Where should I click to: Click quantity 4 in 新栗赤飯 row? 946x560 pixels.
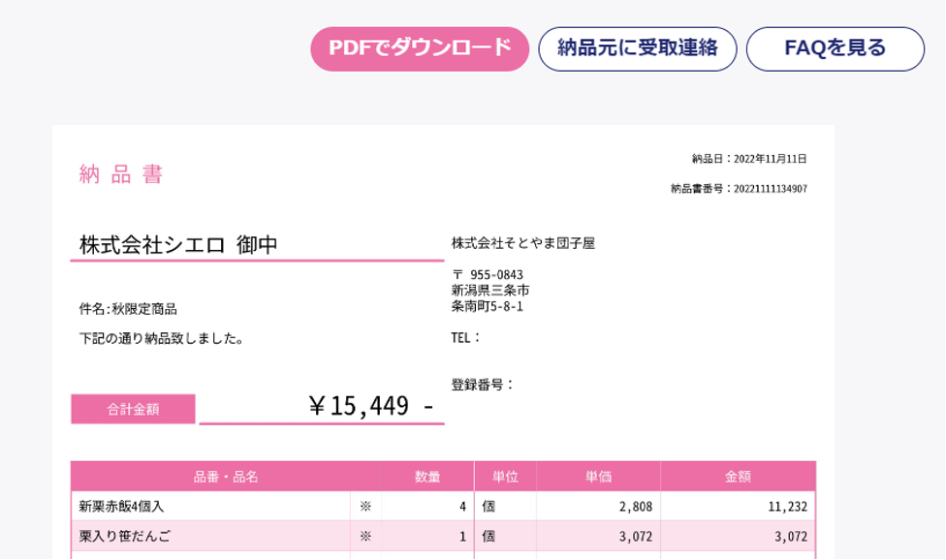click(462, 507)
